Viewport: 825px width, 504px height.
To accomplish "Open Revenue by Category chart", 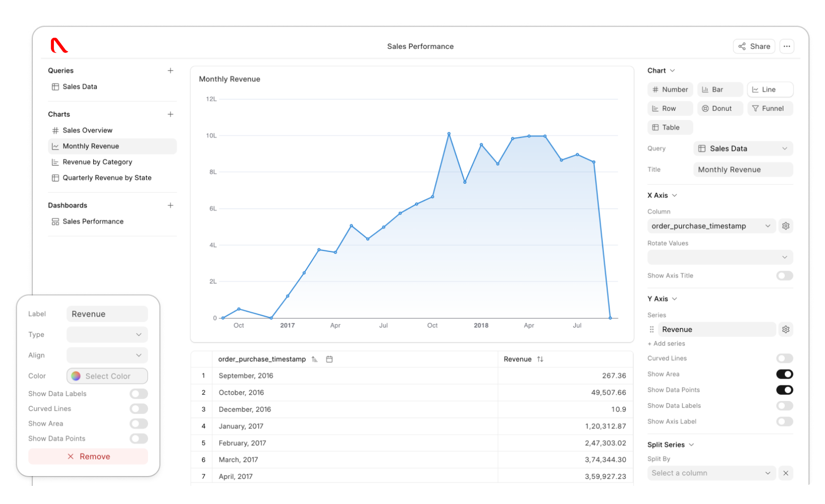I will pyautogui.click(x=97, y=162).
